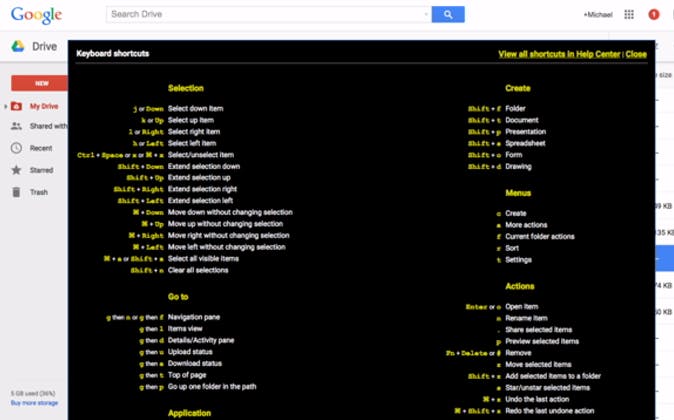674x420 pixels.
Task: Click the 'Presentation' create shortcut text
Action: (525, 132)
